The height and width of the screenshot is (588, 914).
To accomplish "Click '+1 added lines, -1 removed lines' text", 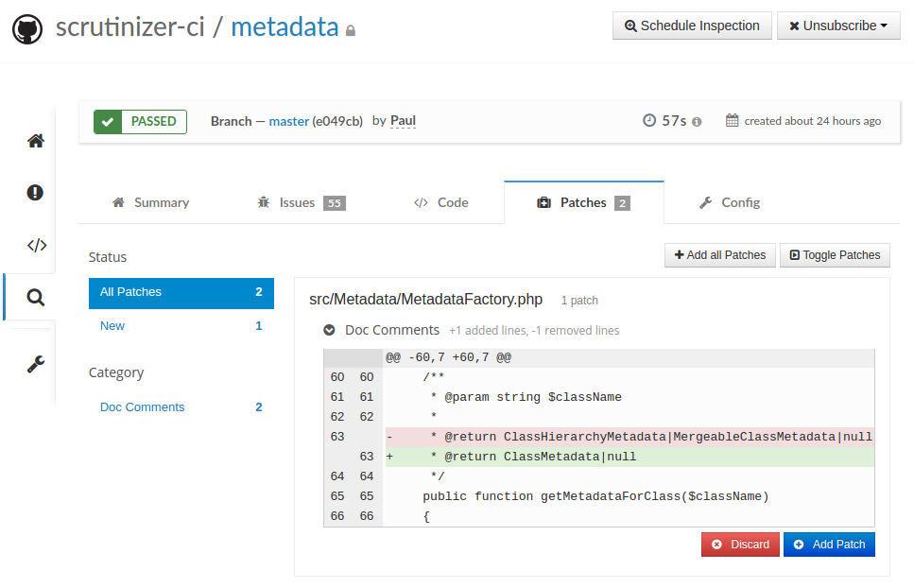I will pos(534,331).
